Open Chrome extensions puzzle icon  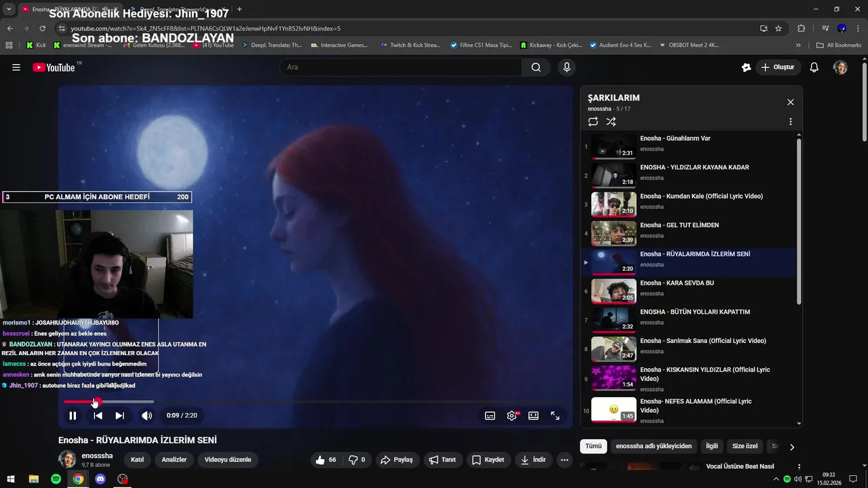pyautogui.click(x=801, y=28)
